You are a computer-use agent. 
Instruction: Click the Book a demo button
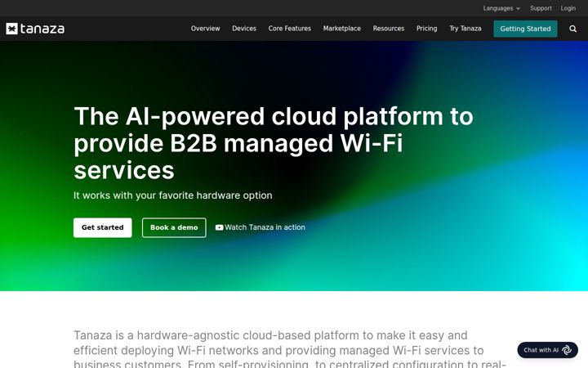(x=174, y=227)
